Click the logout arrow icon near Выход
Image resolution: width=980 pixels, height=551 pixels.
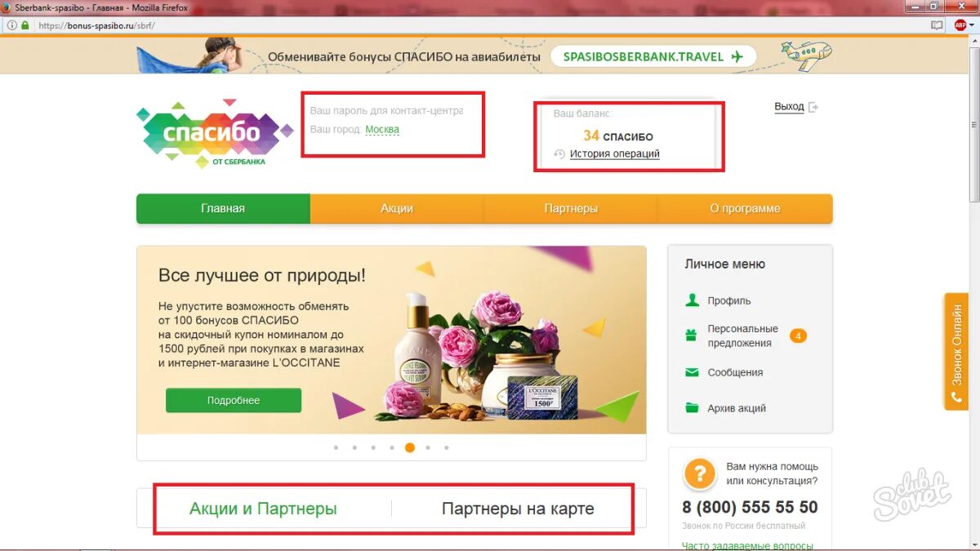pyautogui.click(x=813, y=107)
